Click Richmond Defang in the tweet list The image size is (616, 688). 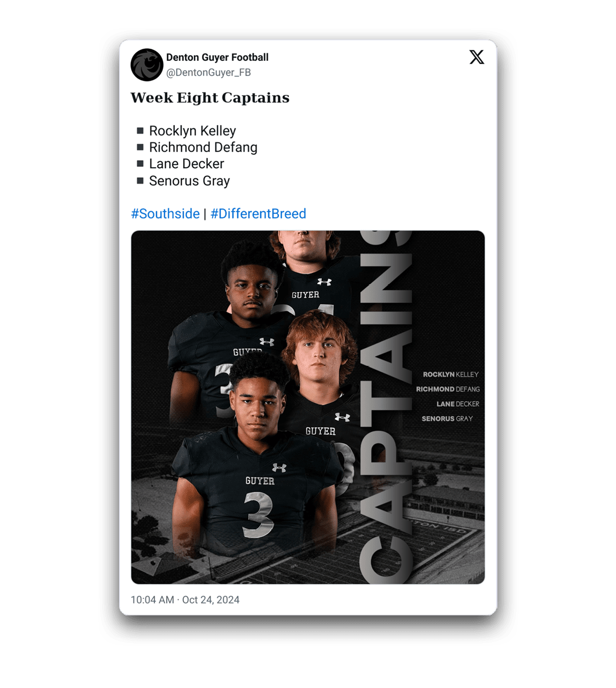point(203,147)
